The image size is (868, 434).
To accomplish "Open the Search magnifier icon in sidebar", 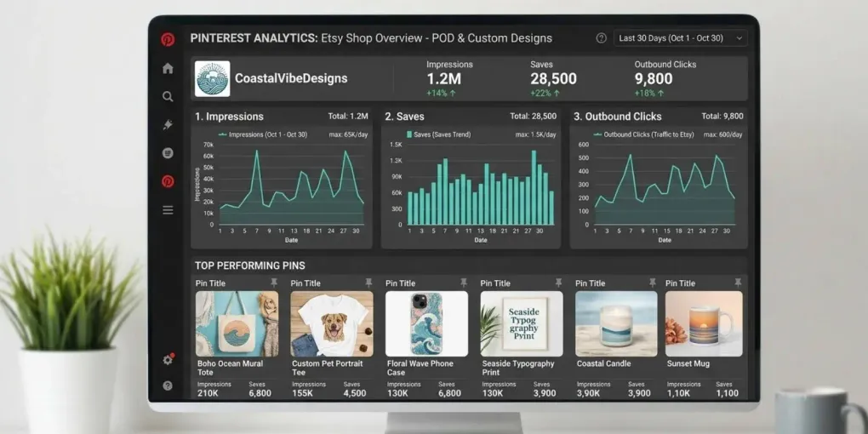I will 168,97.
